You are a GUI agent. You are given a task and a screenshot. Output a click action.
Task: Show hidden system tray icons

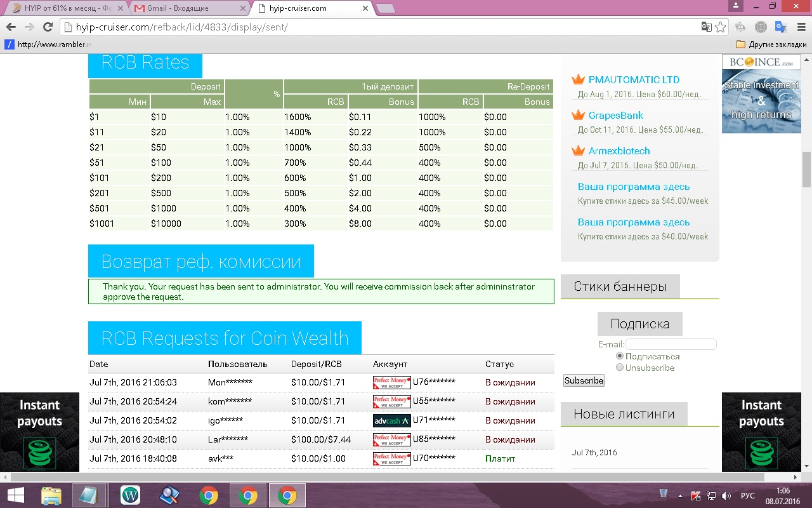tap(680, 495)
